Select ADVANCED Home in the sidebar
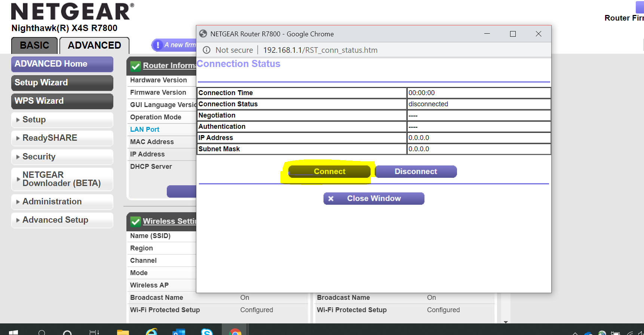The height and width of the screenshot is (335, 644). [x=62, y=64]
